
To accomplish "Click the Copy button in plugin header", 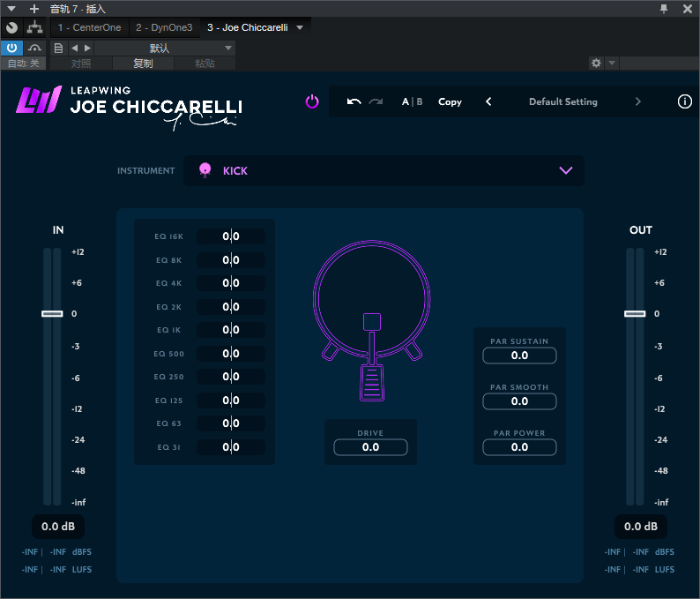I will click(450, 101).
